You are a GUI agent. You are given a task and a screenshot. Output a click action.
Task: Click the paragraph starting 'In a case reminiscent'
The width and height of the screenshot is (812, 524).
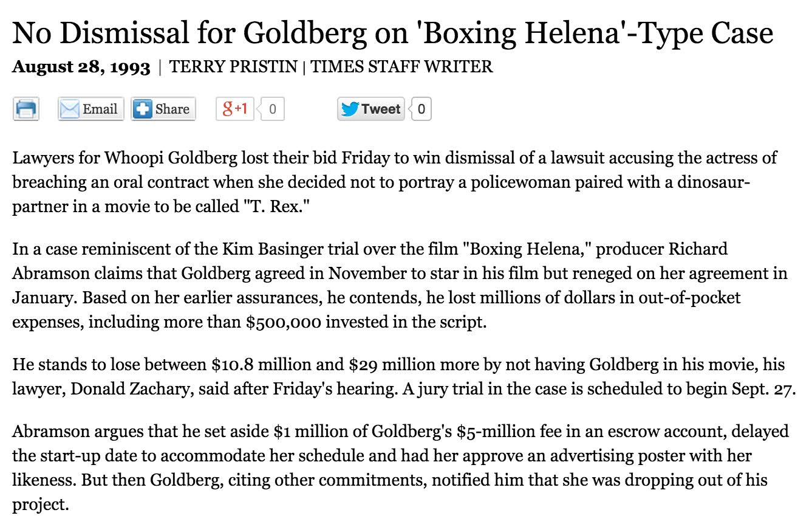400,285
